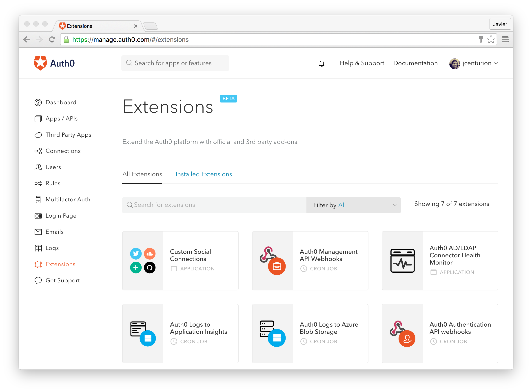The image size is (532, 392).
Task: Navigate to Connections in the sidebar
Action: point(63,151)
